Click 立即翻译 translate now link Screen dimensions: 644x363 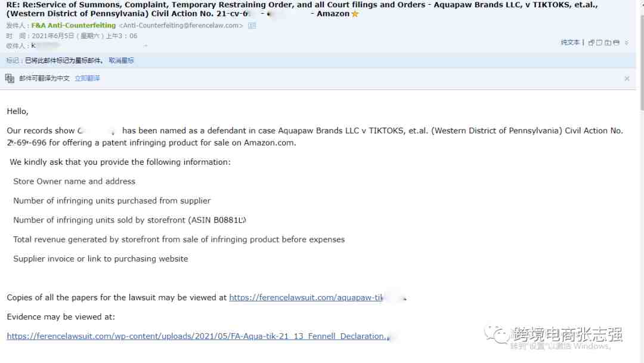tap(87, 78)
